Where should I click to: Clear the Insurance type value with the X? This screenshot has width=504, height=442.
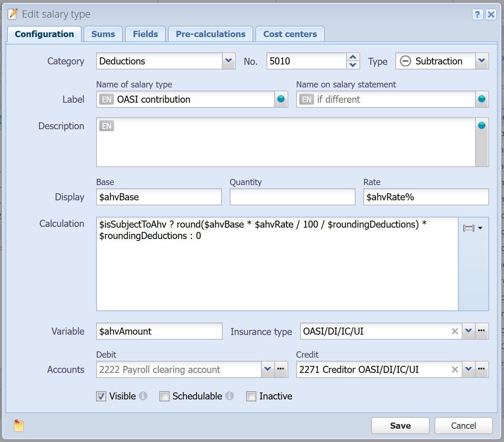[x=455, y=331]
